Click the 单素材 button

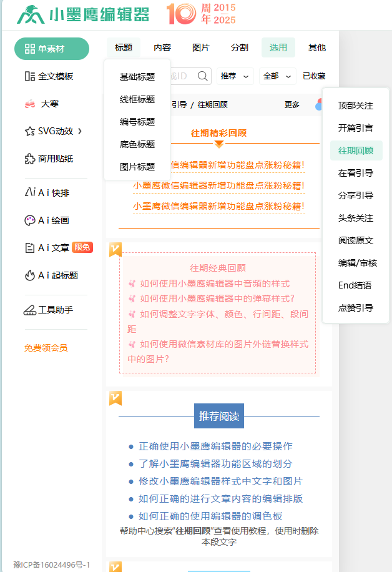[x=52, y=49]
